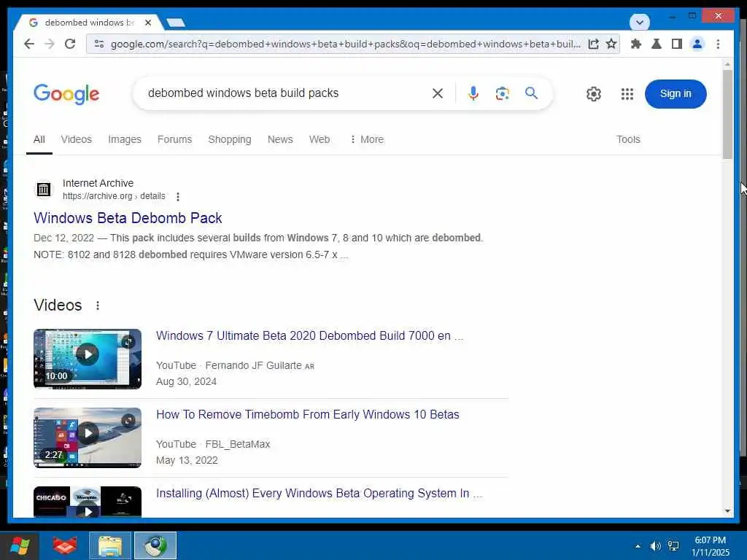
Task: Open the volume speaker tray icon
Action: coord(656,546)
